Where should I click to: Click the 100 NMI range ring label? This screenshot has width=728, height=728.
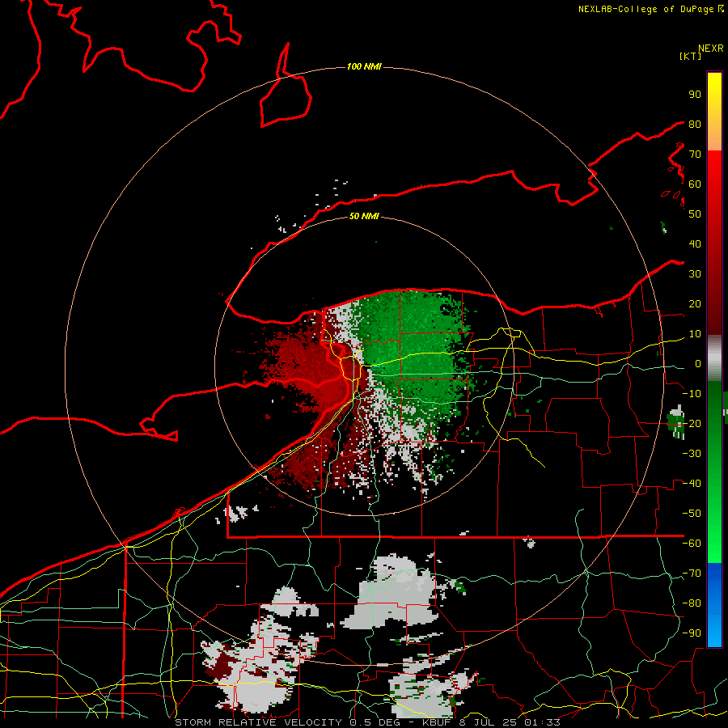(364, 66)
